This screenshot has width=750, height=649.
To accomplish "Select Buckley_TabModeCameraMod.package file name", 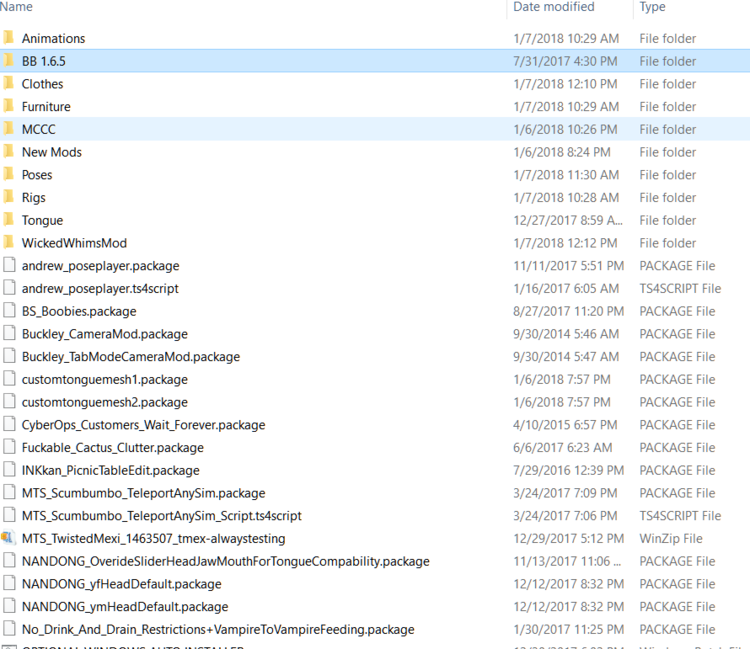I will tap(131, 357).
